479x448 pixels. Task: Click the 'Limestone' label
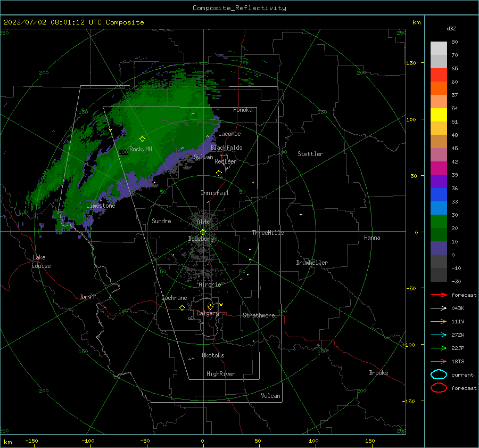coord(101,206)
